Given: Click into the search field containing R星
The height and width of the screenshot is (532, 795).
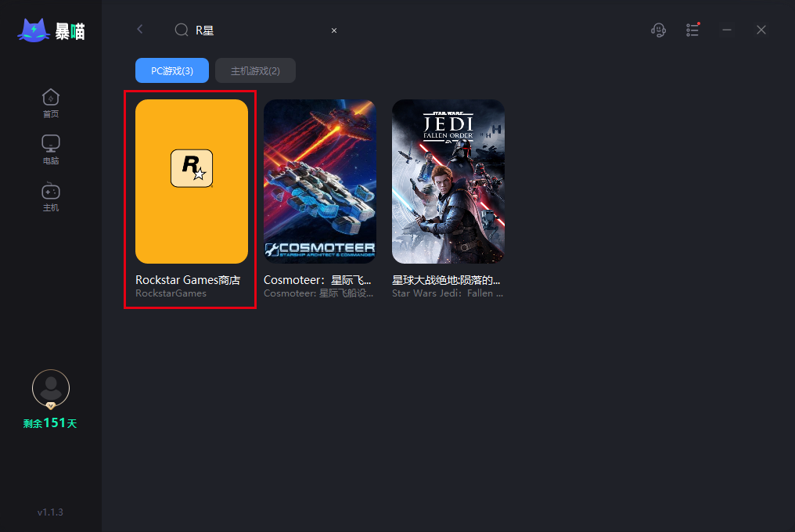Looking at the screenshot, I should click(x=258, y=31).
